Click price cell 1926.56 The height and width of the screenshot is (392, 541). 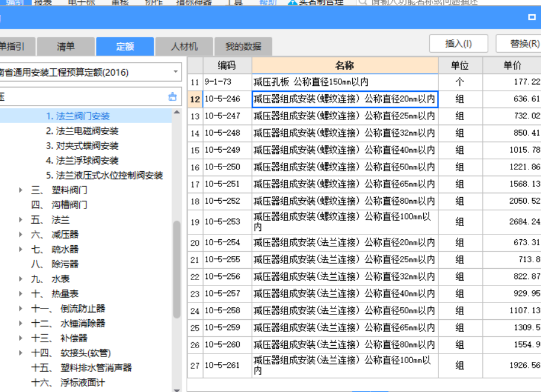coord(512,365)
